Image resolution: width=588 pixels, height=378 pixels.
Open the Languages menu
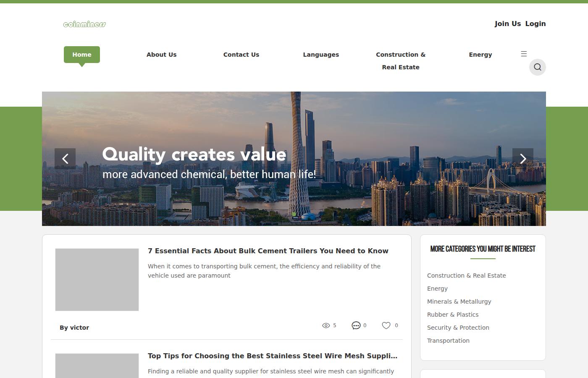point(321,55)
